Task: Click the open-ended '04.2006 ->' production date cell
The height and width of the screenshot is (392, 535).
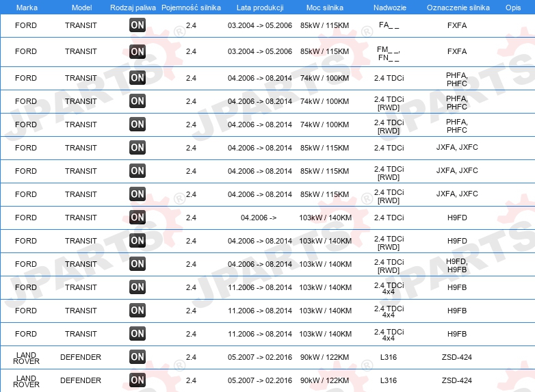Action: click(x=259, y=218)
